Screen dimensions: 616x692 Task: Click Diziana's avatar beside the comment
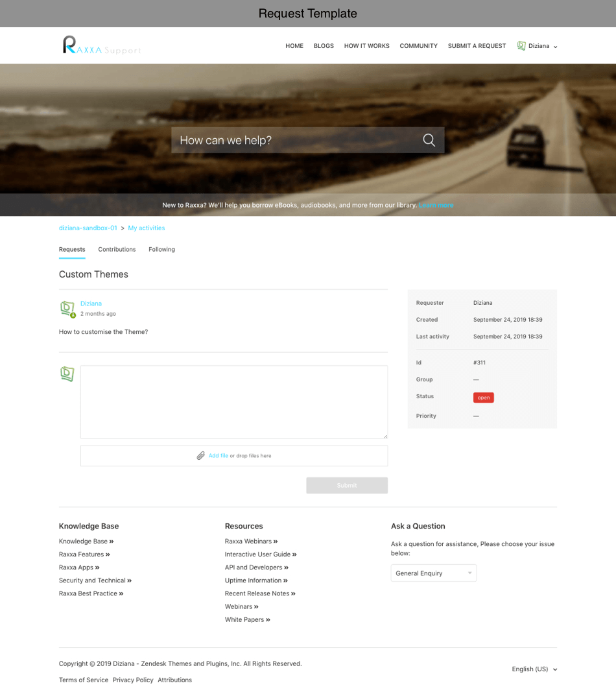[67, 309]
